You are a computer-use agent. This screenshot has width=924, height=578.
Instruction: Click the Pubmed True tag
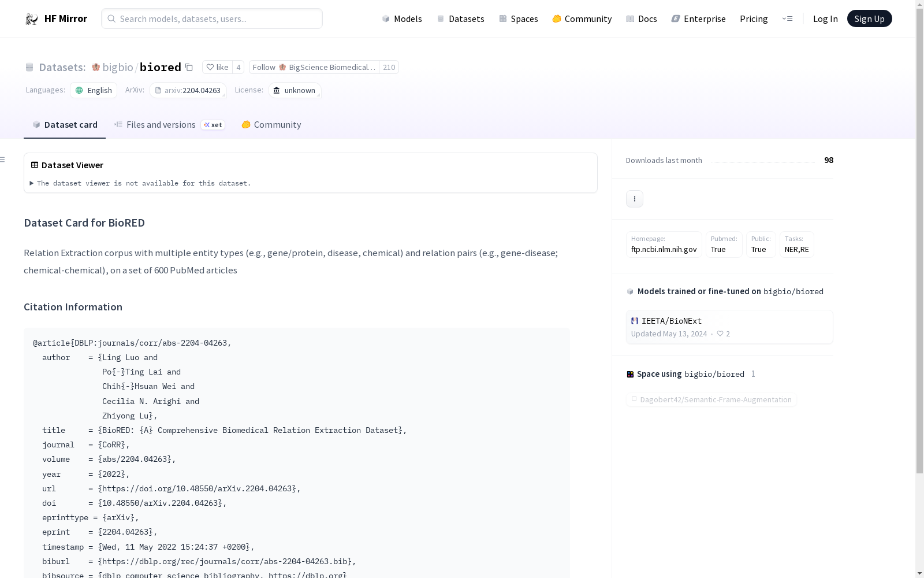click(x=724, y=244)
